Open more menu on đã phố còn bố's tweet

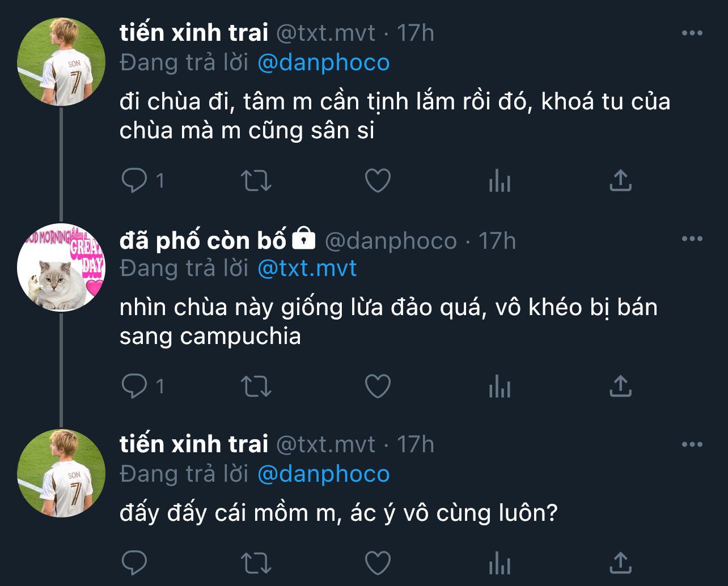point(692,239)
